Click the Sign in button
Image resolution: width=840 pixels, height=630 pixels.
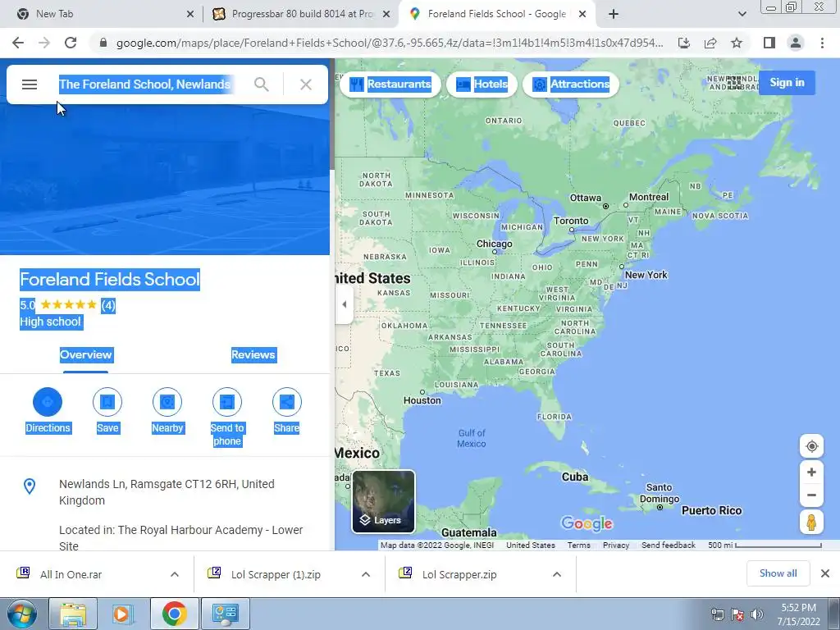[787, 83]
